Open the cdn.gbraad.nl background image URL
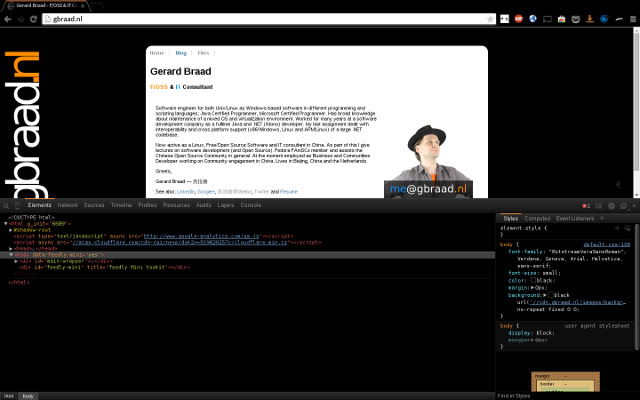Screen dimensions: 640x400 577,302
